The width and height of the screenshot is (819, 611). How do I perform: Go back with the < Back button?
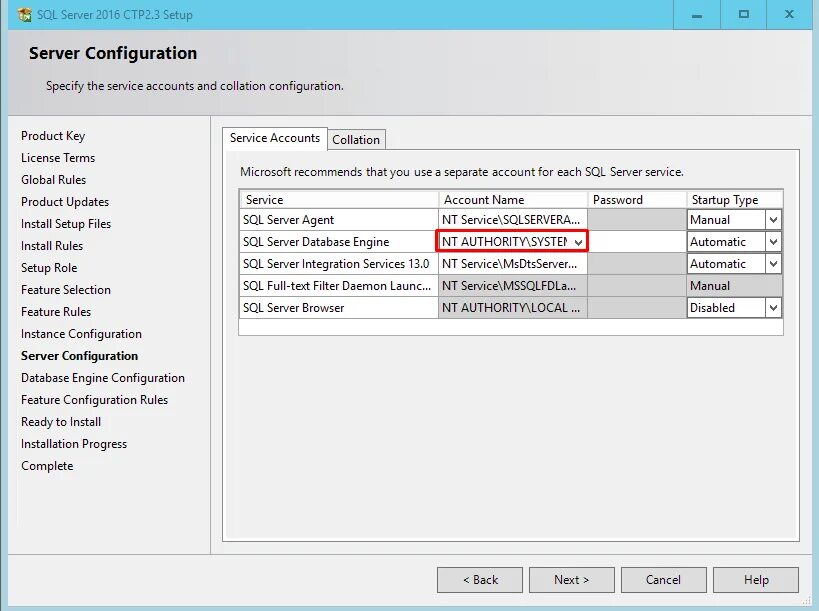coord(480,580)
